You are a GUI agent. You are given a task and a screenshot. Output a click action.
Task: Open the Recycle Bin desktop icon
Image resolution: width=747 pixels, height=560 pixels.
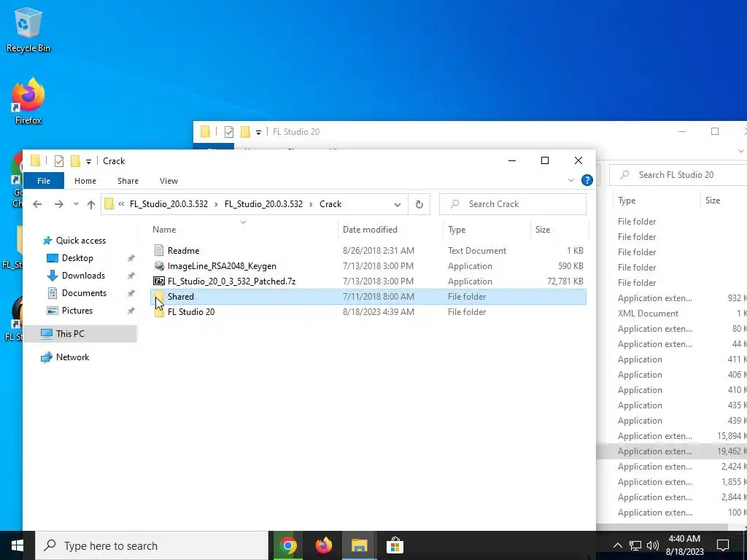coord(28,29)
